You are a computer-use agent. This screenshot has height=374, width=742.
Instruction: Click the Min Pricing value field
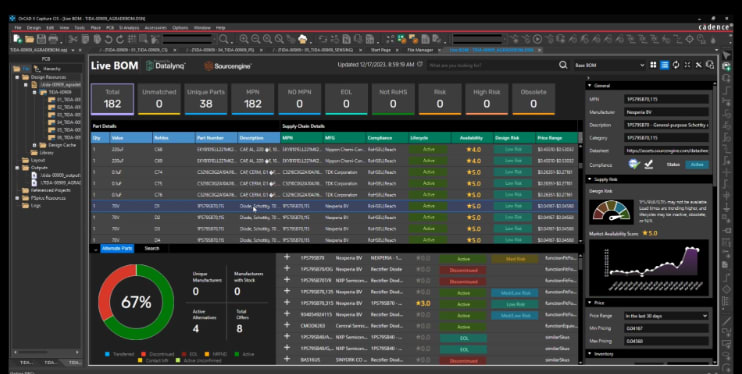666,328
